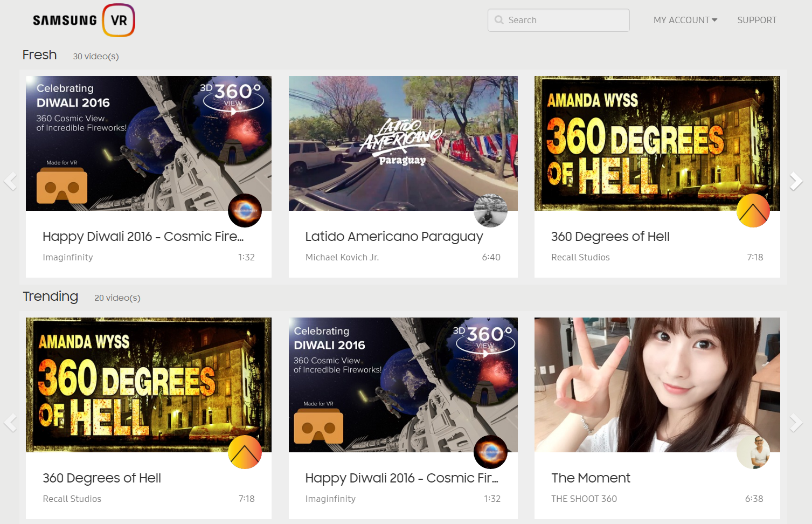Click Imaginfinity avatar icon in Fresh row

[x=245, y=210]
